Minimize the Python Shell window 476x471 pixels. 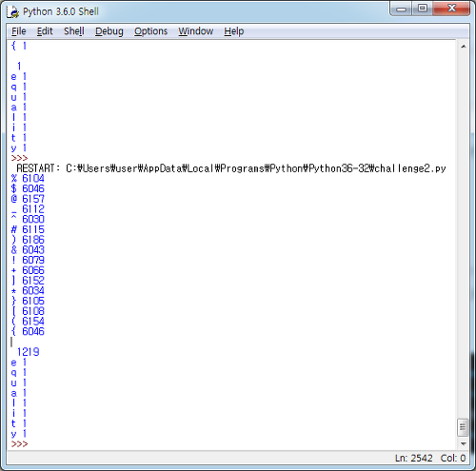coord(401,9)
